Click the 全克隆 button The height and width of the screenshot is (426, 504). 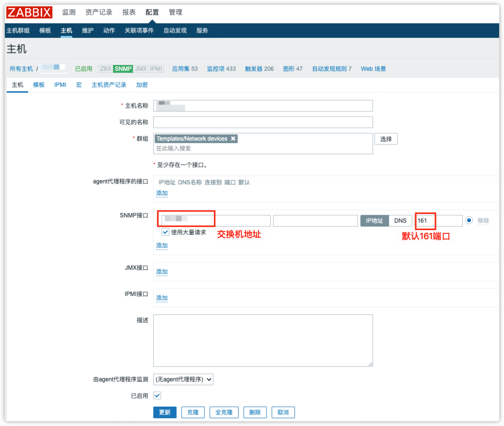[x=224, y=412]
